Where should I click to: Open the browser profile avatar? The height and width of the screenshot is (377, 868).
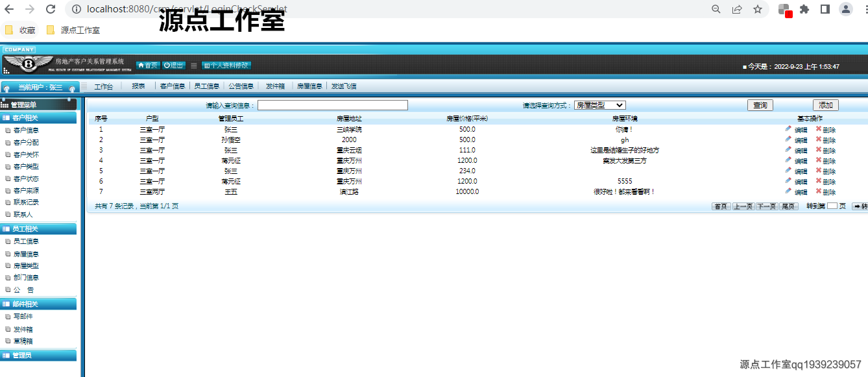click(x=846, y=9)
